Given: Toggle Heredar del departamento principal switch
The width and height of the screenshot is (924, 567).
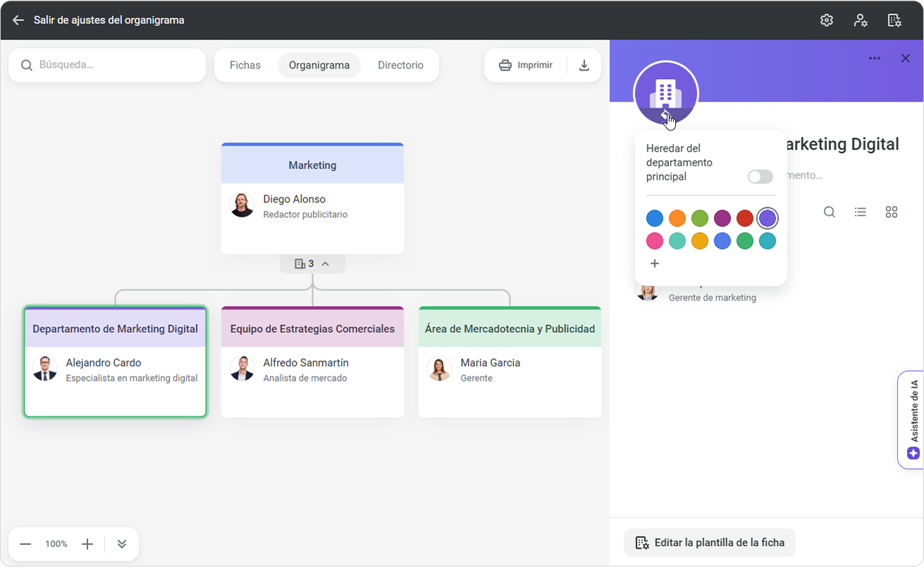Looking at the screenshot, I should [760, 176].
